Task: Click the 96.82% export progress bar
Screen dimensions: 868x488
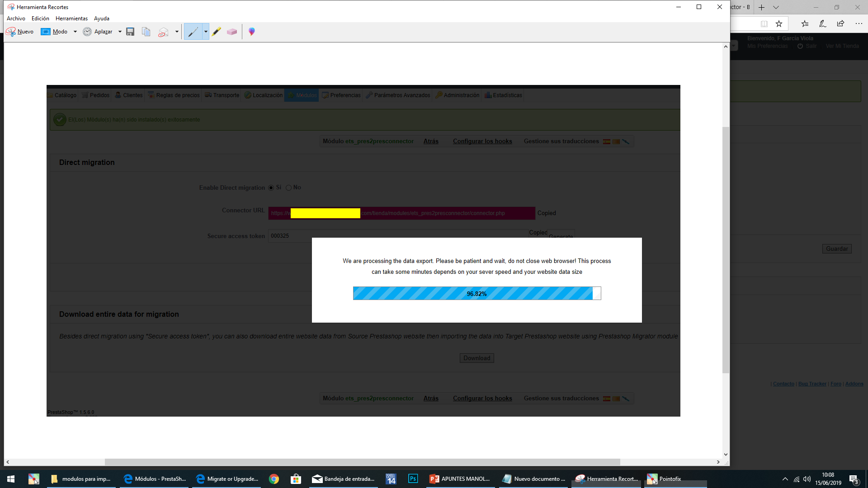Action: 476,294
